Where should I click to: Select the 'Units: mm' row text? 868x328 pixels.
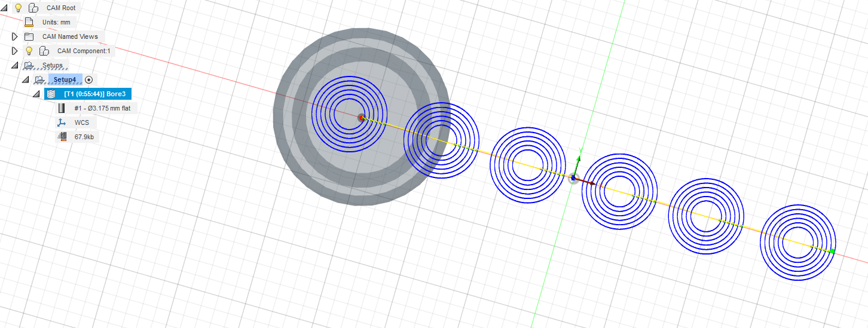[56, 22]
